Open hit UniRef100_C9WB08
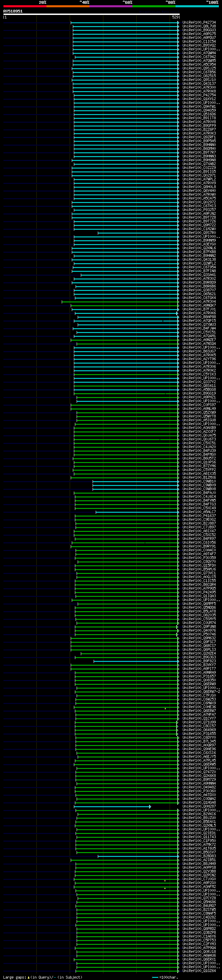 tap(199, 489)
